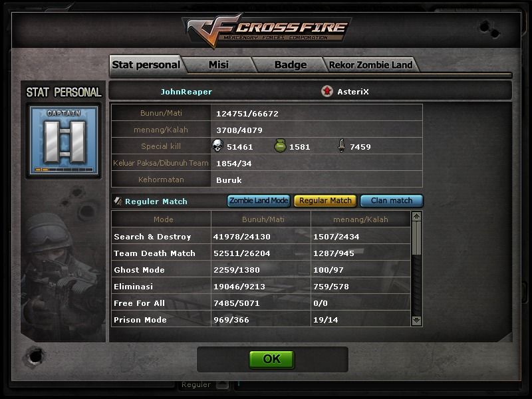The height and width of the screenshot is (399, 532).
Task: Click the scroll up arrow in mode list
Action: [417, 216]
